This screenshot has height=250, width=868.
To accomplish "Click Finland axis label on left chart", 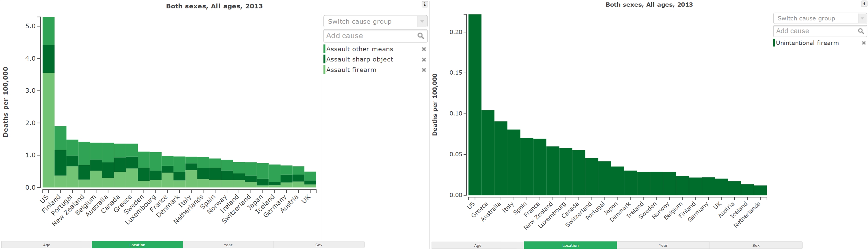I will (51, 203).
